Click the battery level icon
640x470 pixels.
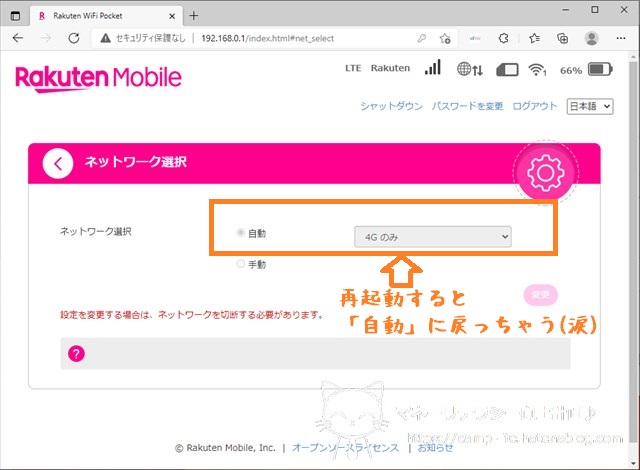600,69
